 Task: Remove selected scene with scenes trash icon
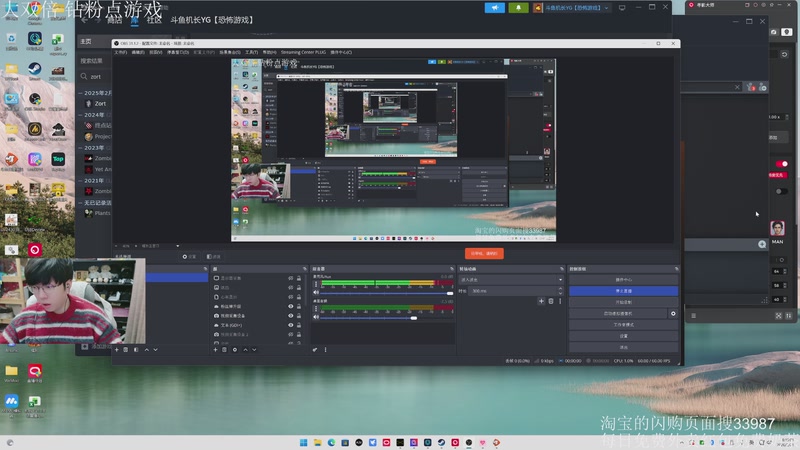coord(126,350)
